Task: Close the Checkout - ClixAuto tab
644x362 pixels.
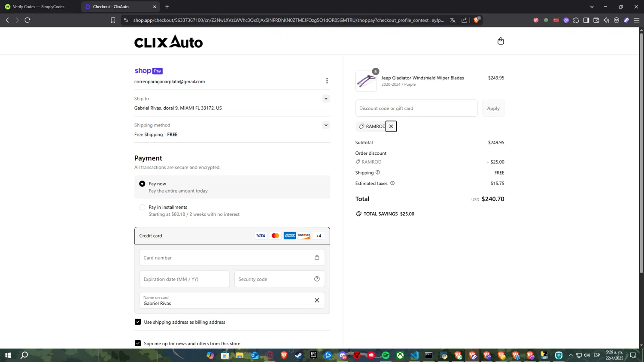Action: (x=155, y=6)
